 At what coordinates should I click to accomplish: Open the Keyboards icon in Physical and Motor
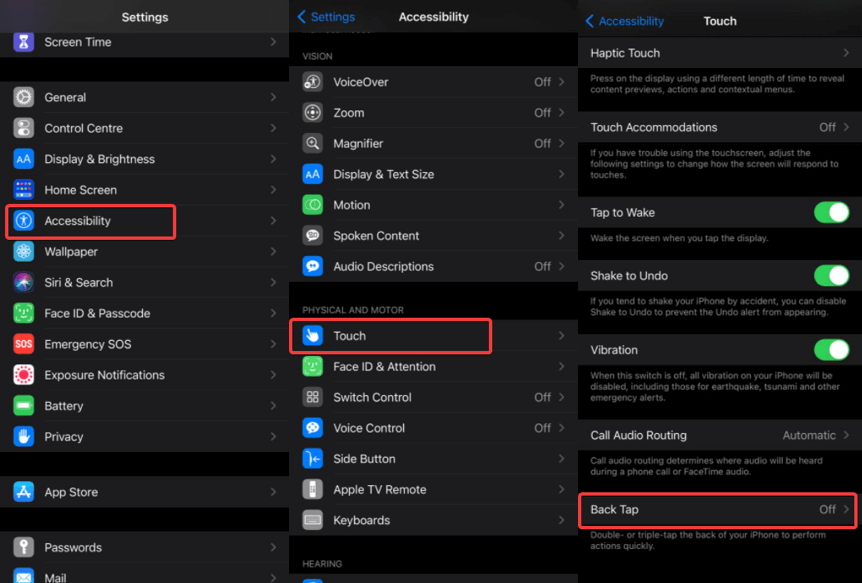(313, 520)
